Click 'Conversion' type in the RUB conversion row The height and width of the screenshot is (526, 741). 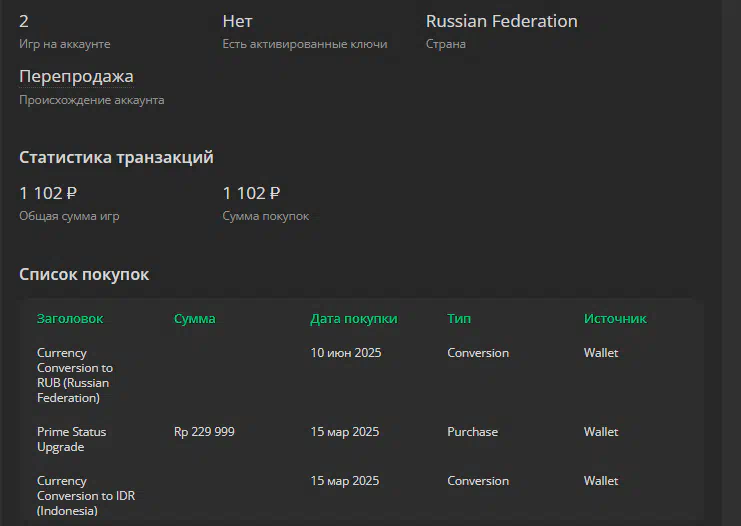(478, 353)
